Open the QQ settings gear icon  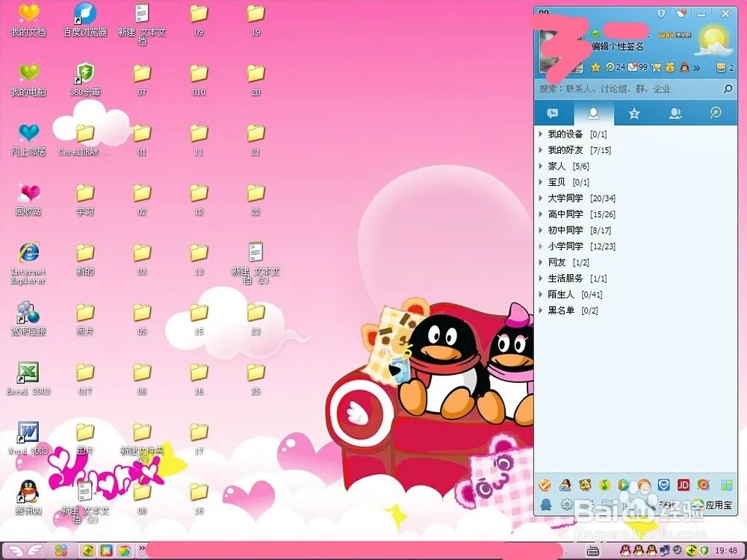(567, 505)
